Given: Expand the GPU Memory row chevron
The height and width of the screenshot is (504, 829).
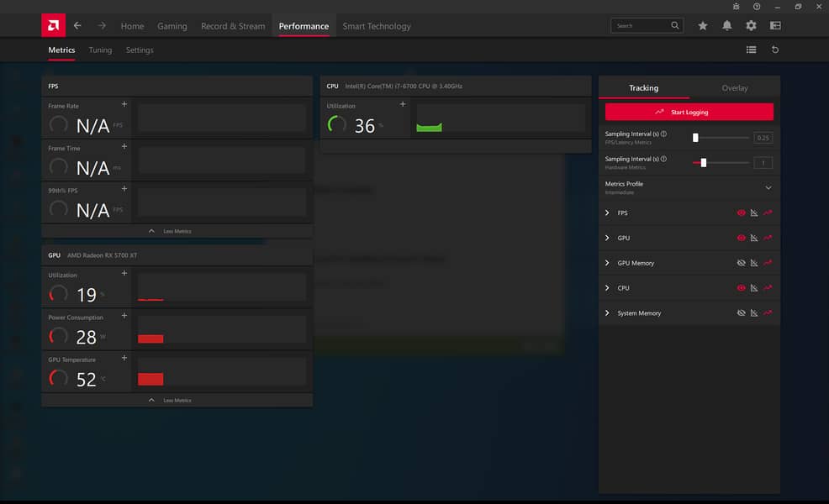Looking at the screenshot, I should tap(607, 263).
